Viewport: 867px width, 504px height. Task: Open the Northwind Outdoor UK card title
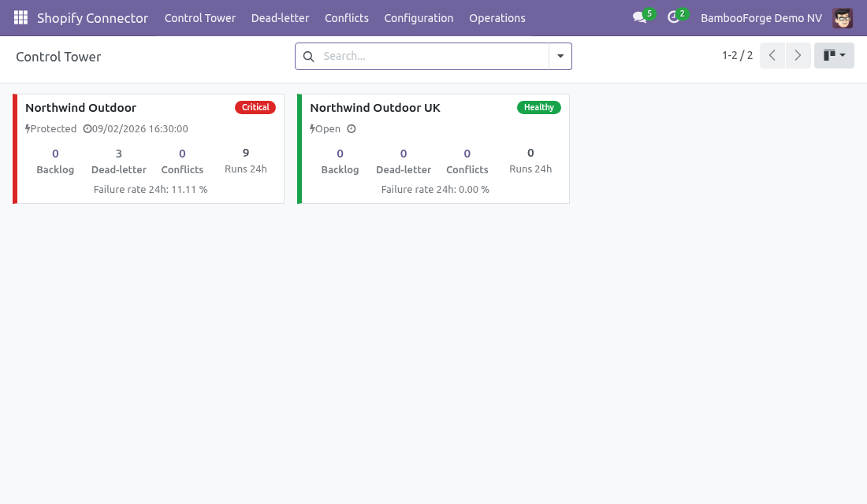pyautogui.click(x=375, y=108)
